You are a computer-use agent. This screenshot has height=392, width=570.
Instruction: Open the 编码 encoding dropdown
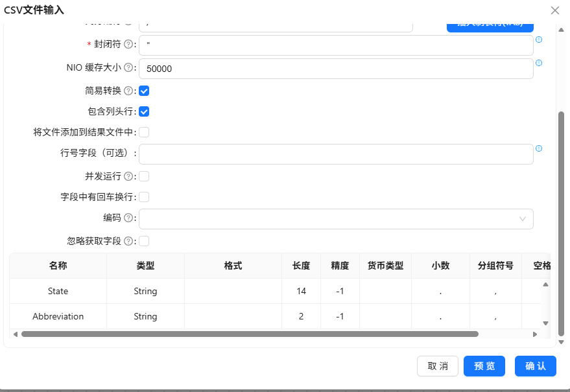(336, 219)
